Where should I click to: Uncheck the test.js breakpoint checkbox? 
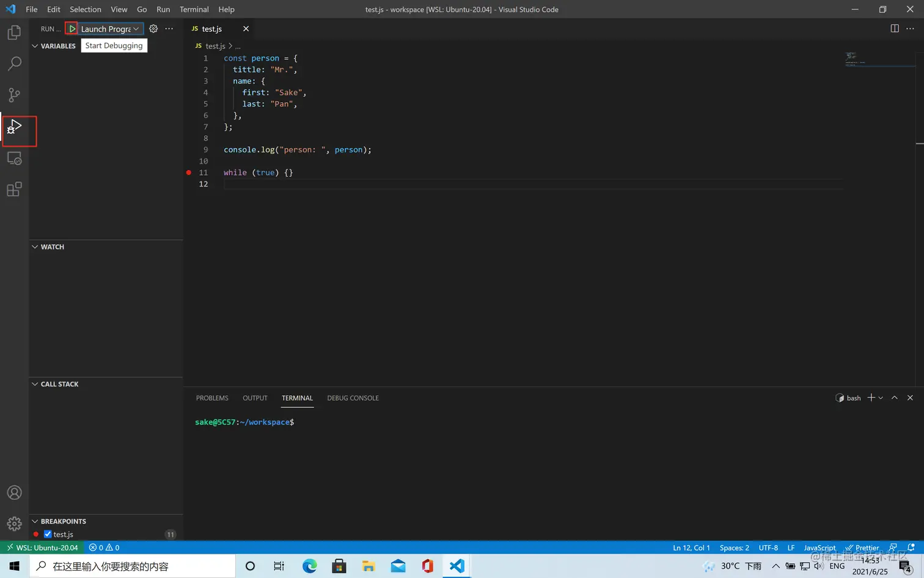coord(48,534)
